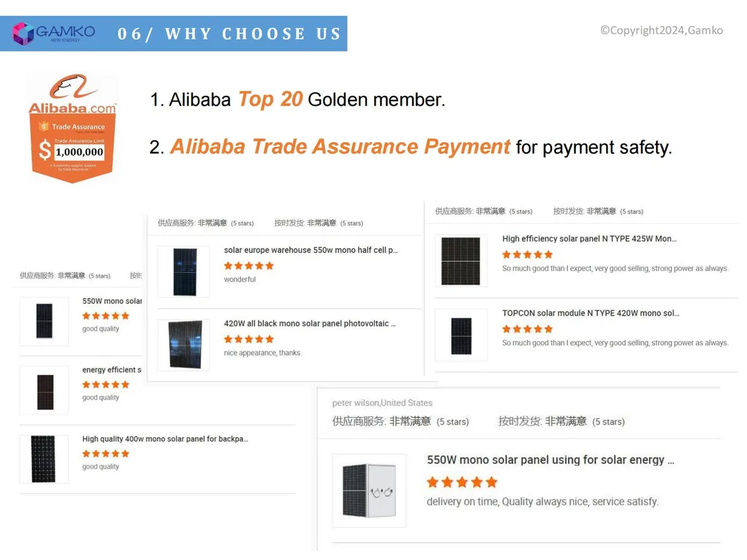Open '550W mono solar panel using for solar energy' link
The height and width of the screenshot is (560, 747).
coord(550,460)
